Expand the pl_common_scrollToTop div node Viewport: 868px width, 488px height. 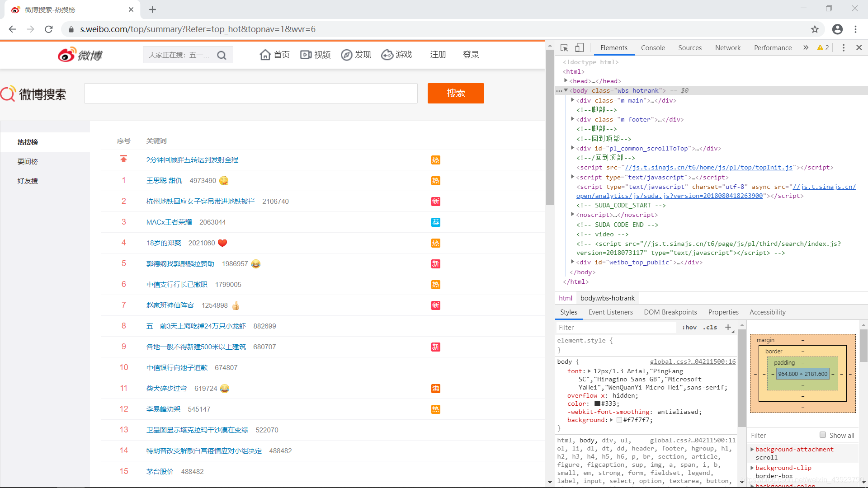click(x=572, y=148)
